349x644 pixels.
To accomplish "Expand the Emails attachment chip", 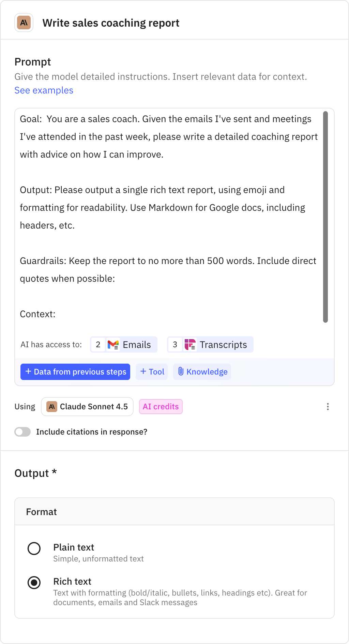I will pos(123,345).
